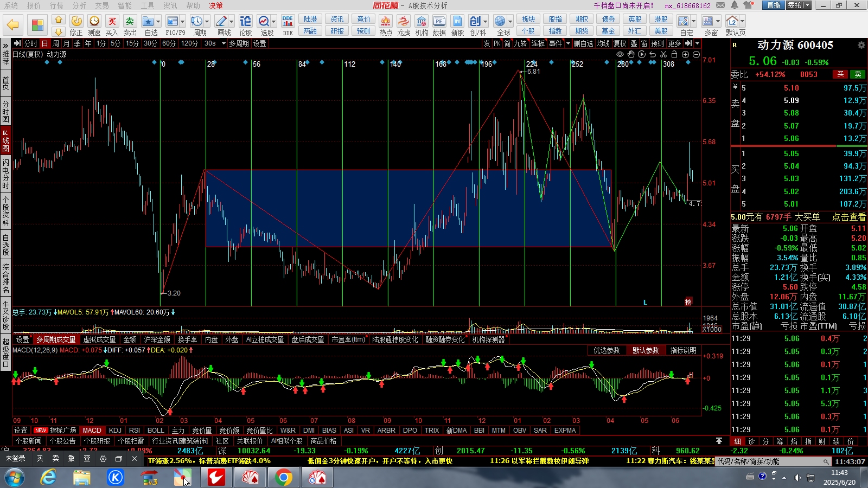
Task: Select the RSI indicator tab
Action: (x=135, y=430)
